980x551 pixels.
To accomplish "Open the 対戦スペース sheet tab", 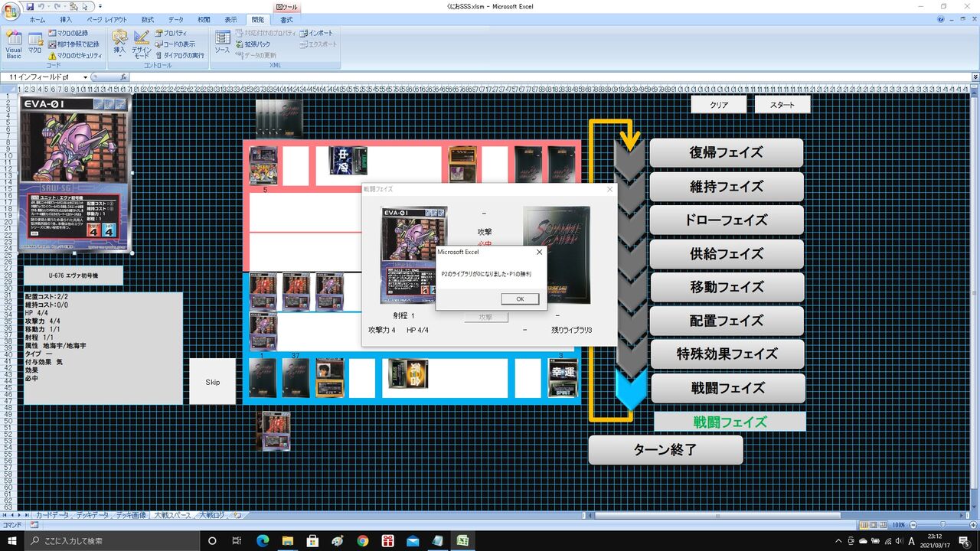I will point(173,515).
